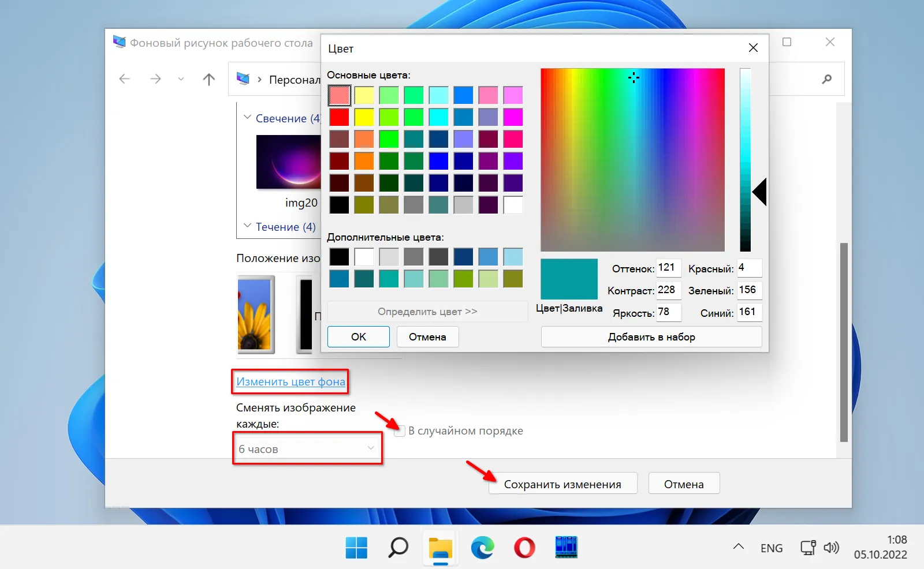This screenshot has height=569, width=924.
Task: Go forward with the right arrow
Action: [x=155, y=78]
